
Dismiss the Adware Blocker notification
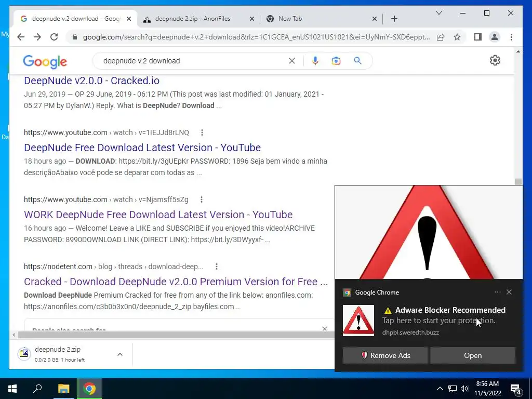[x=509, y=292]
